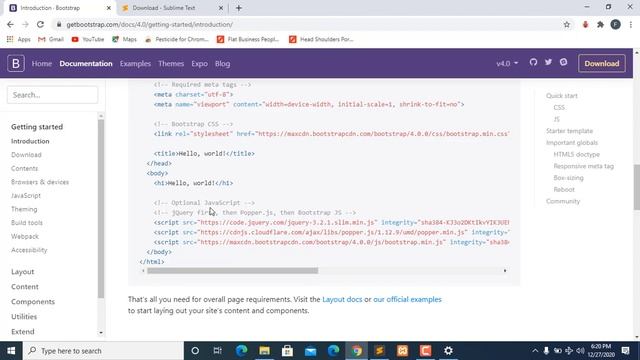Go to Home in Bootstrap navbar
Viewport: 640px width, 360px height.
[42, 64]
